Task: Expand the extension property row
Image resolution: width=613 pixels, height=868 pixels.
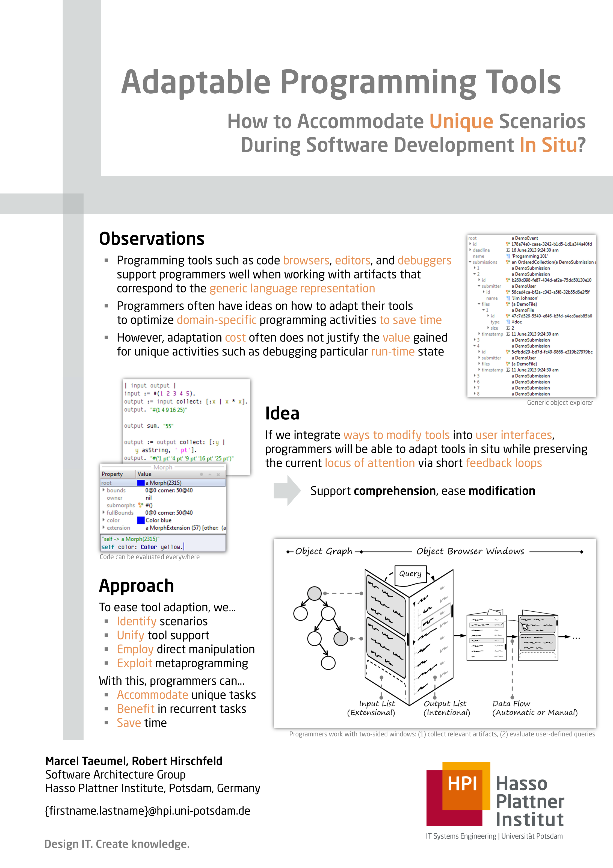Action: tap(103, 527)
